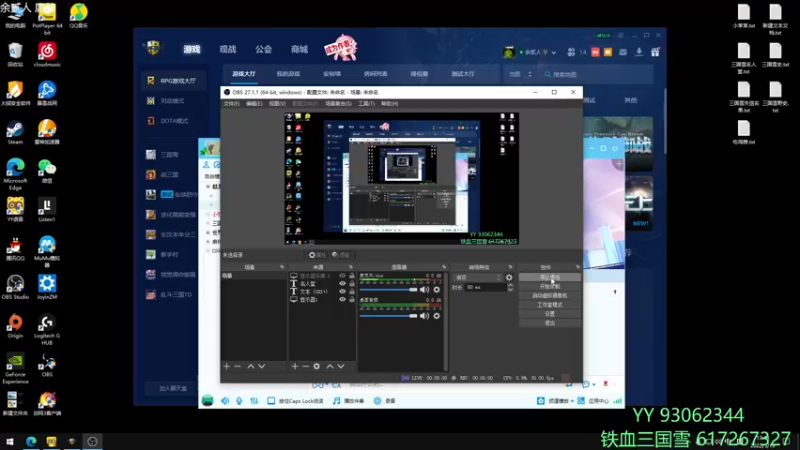Image resolution: width=800 pixels, height=450 pixels.
Task: Open OBS Studio desktop shortcut
Action: [15, 287]
